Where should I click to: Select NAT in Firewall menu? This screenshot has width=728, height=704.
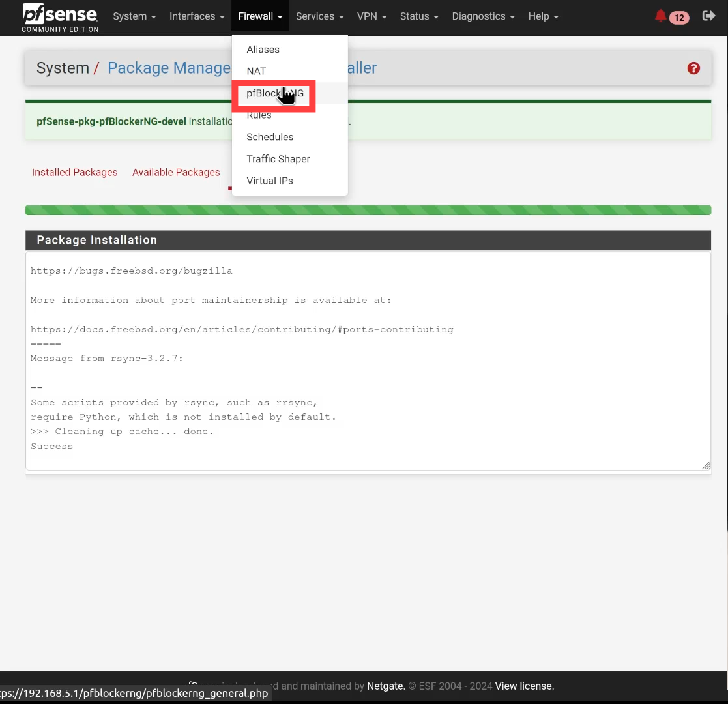point(290,71)
